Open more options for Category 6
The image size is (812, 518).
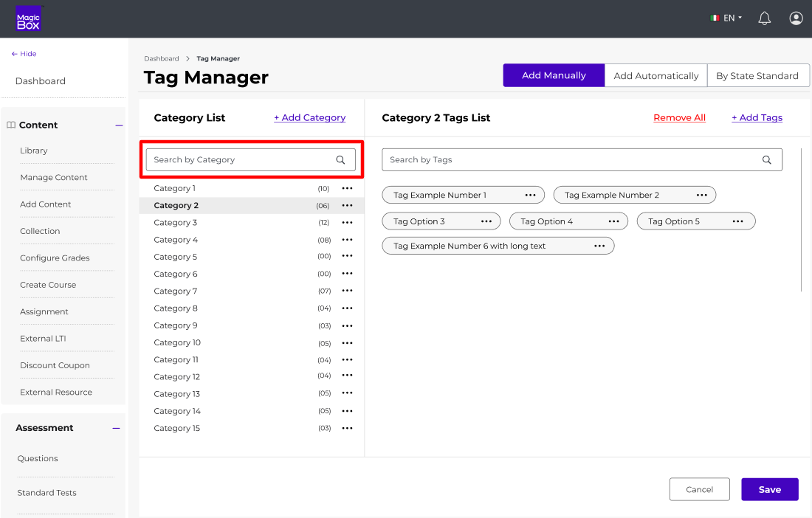(347, 274)
